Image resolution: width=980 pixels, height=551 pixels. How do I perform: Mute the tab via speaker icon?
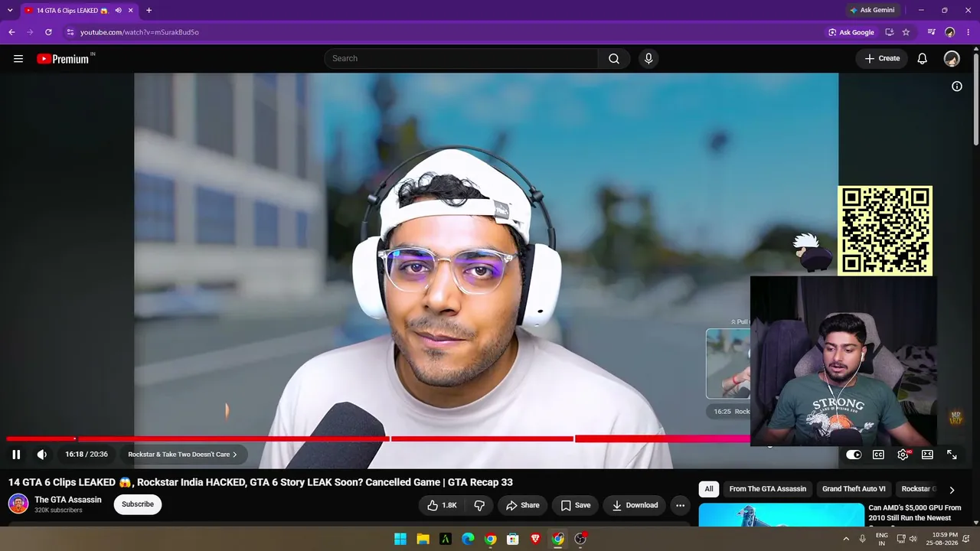[x=118, y=11]
